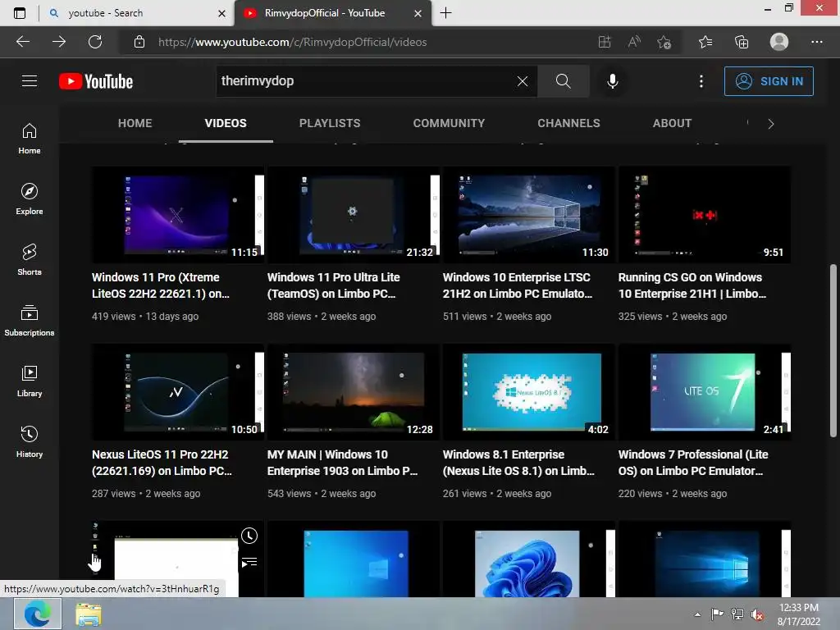840x630 pixels.
Task: Click the Windows 11 bloom wallpaper thumbnail
Action: click(528, 559)
